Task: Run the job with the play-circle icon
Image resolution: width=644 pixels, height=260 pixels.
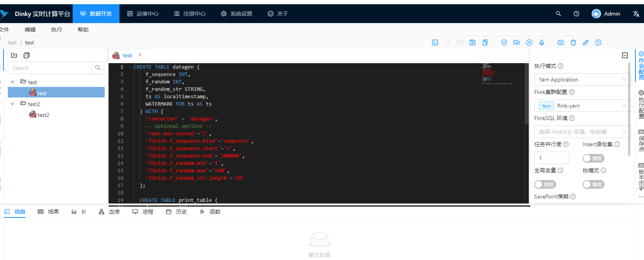Action: click(529, 42)
